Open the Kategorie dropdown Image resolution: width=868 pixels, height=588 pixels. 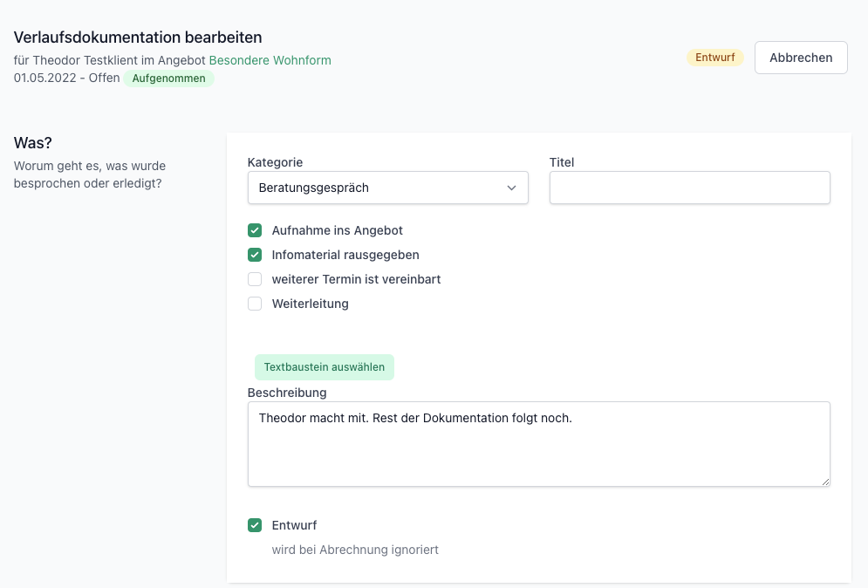pyautogui.click(x=387, y=188)
